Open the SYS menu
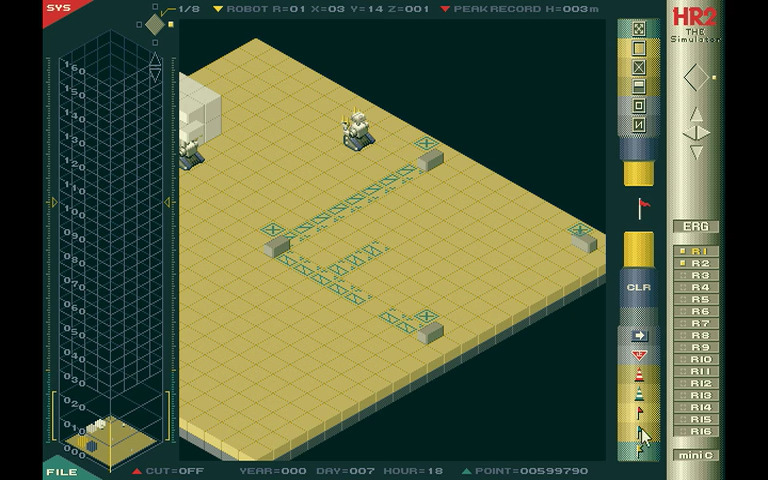 coord(58,8)
